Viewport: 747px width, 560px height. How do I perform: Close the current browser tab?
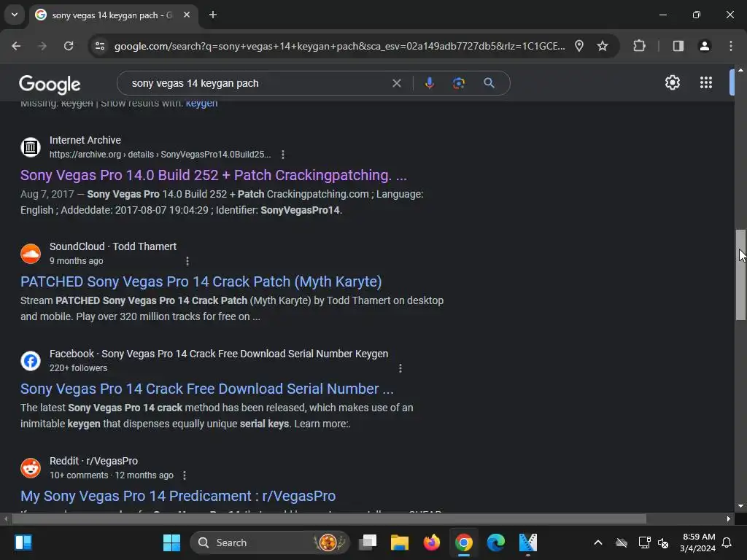point(187,15)
